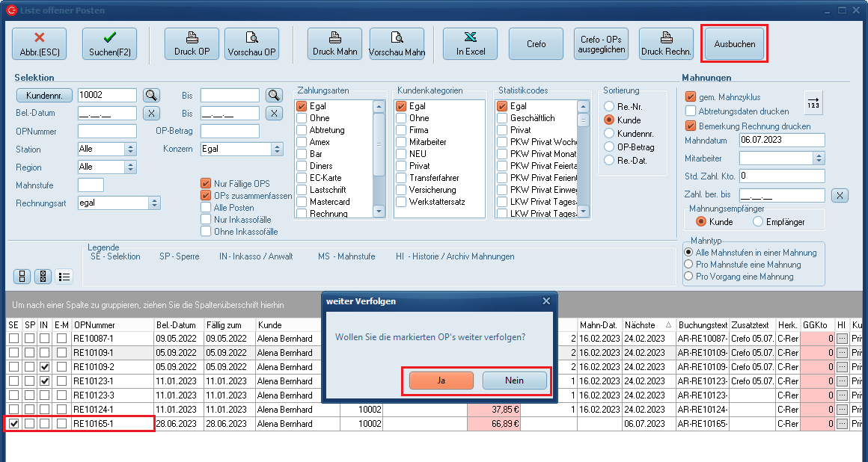Check the Abtretungsdaten drucken option
This screenshot has width=868, height=462.
[x=691, y=111]
